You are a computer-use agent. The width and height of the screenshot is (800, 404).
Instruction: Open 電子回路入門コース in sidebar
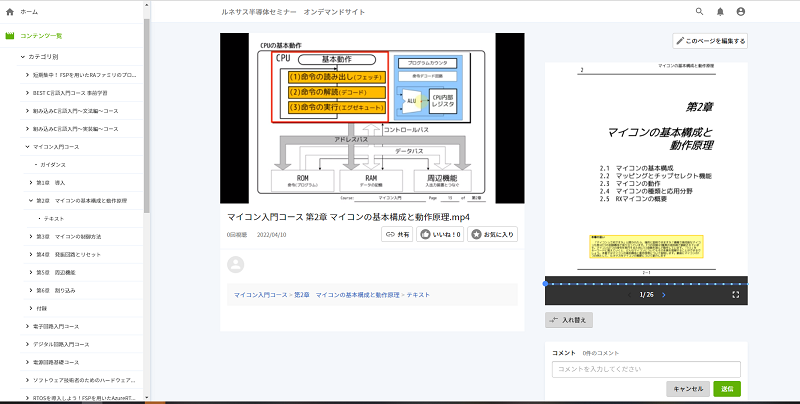[x=56, y=326]
